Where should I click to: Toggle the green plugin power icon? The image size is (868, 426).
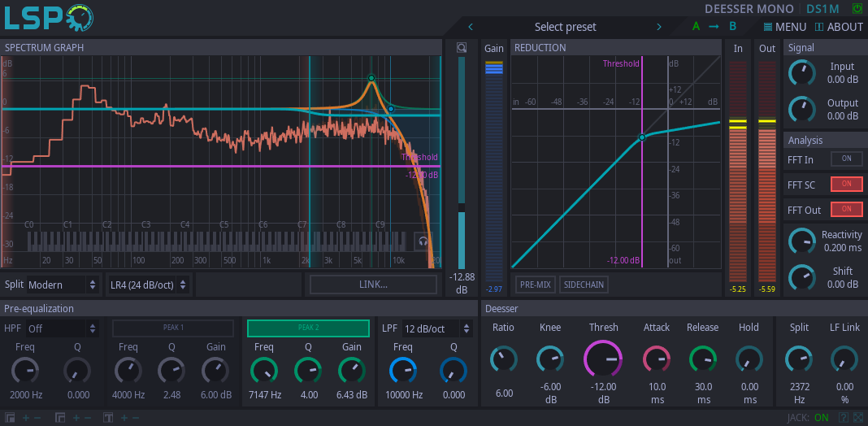pos(857,9)
